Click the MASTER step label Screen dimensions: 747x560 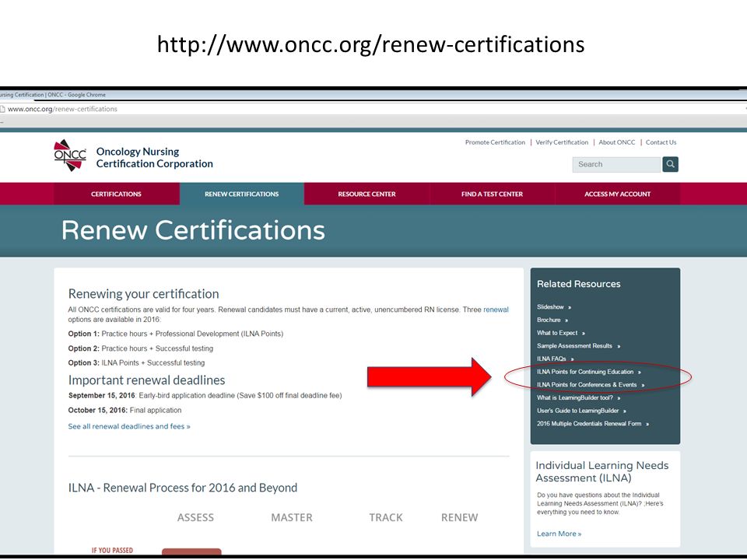(x=292, y=518)
